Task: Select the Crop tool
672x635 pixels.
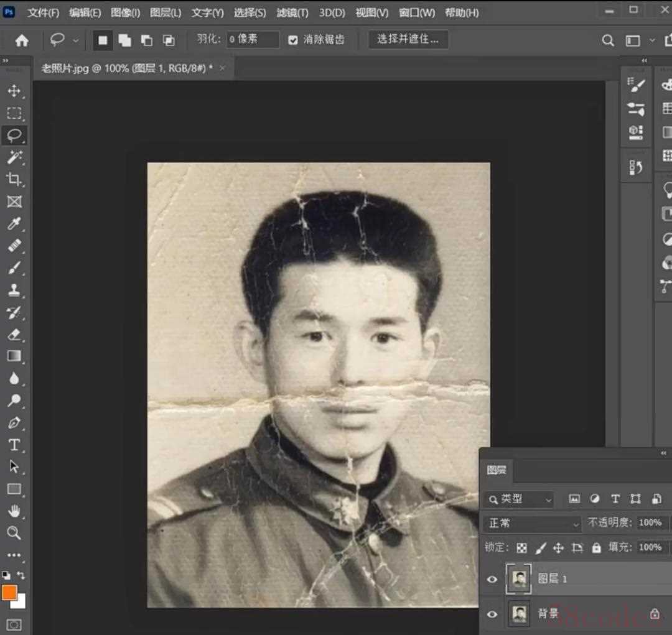Action: (14, 180)
